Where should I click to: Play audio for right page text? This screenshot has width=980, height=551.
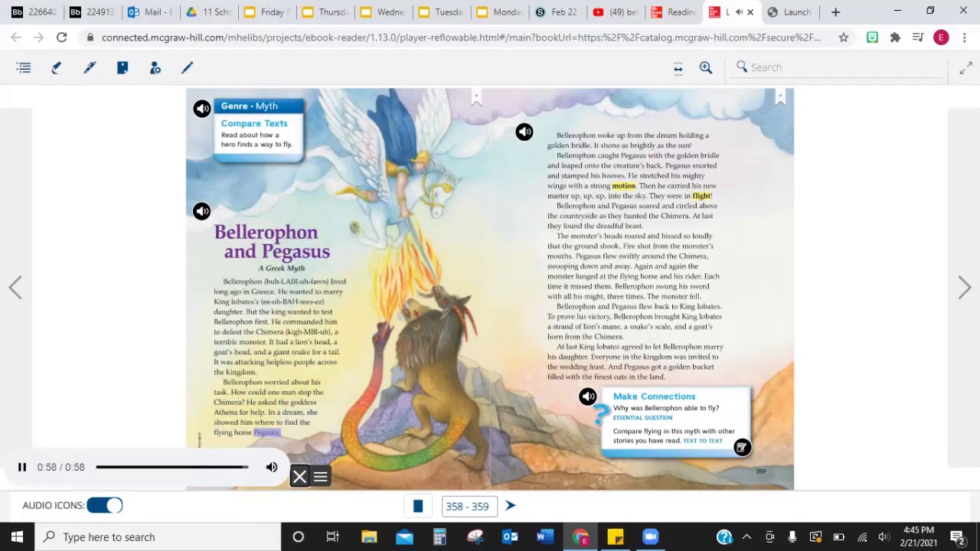coord(524,132)
